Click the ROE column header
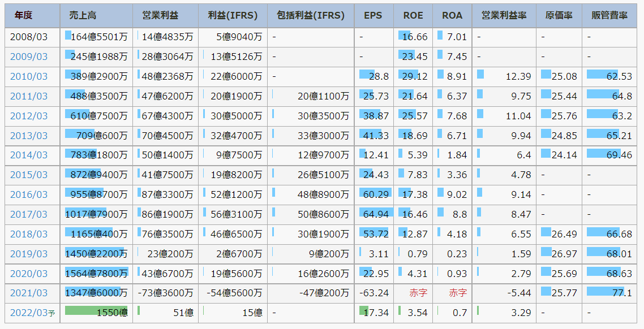The image size is (644, 329). click(x=413, y=16)
